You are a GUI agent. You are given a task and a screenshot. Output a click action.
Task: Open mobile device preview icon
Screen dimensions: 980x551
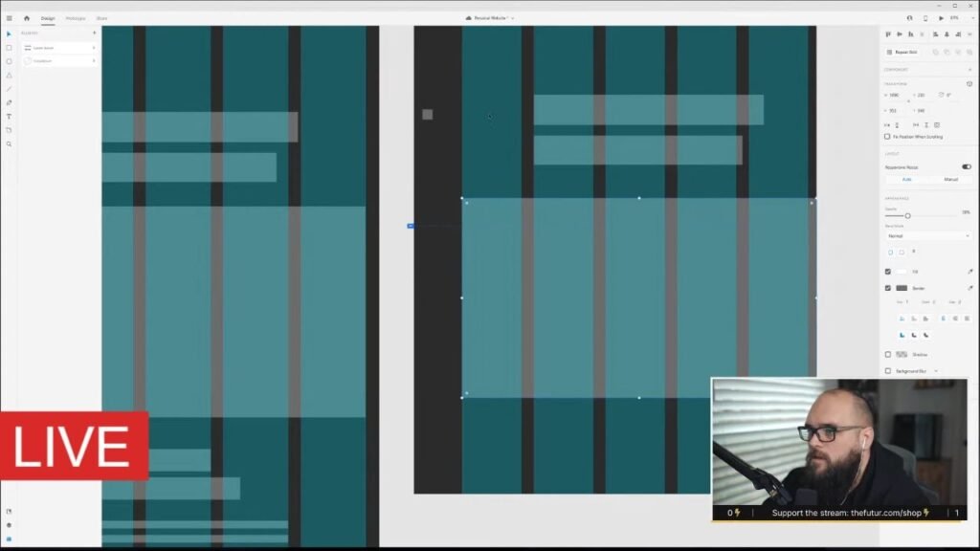coord(925,18)
